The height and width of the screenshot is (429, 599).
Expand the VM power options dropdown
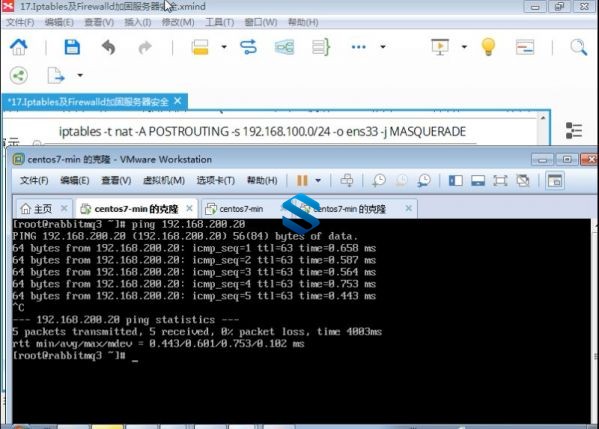(318, 180)
